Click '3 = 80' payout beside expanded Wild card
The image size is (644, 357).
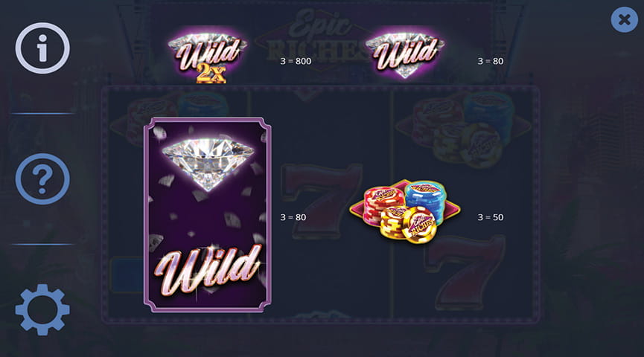coord(293,217)
